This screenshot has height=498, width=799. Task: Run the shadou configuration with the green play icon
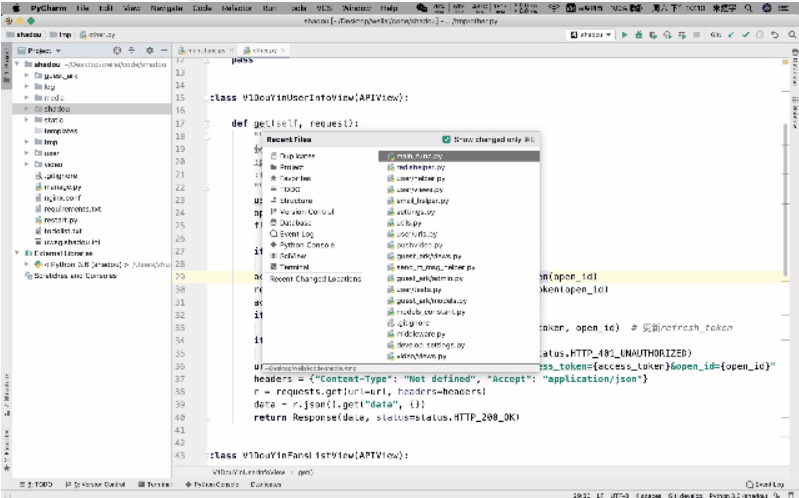[624, 35]
